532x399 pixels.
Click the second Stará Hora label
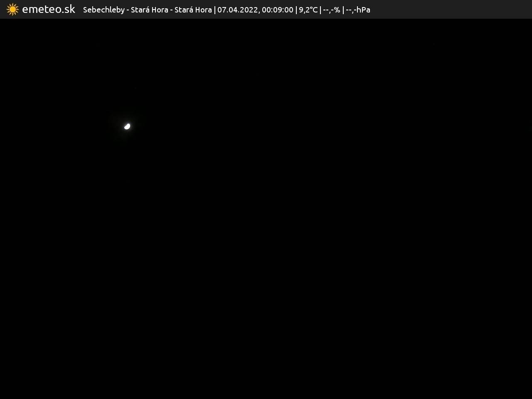pyautogui.click(x=193, y=10)
